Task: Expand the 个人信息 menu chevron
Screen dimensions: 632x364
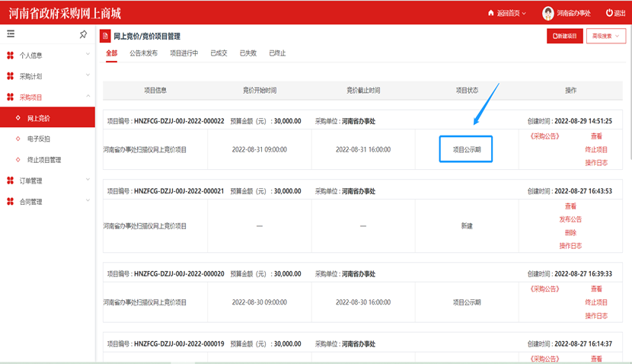Action: 88,54
